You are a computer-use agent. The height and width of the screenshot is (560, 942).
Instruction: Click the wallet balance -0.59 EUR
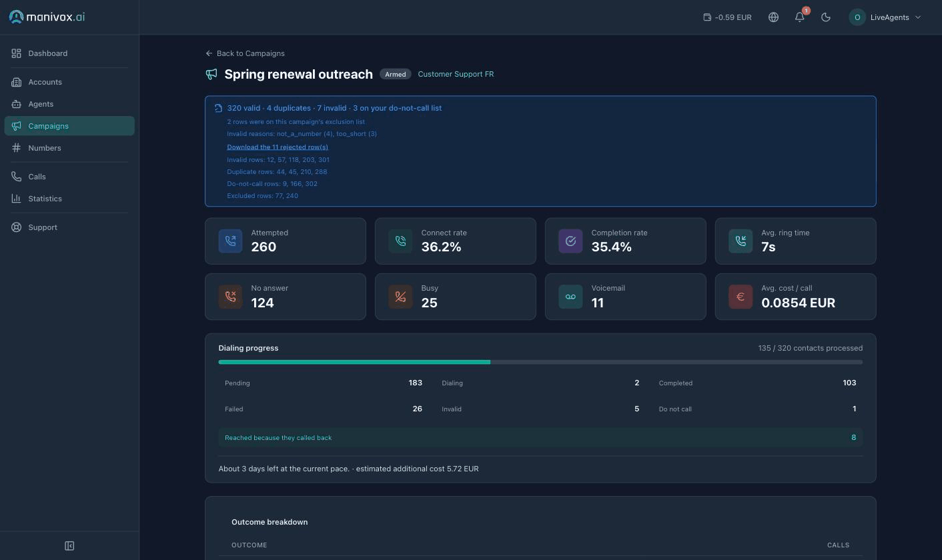[x=727, y=17]
